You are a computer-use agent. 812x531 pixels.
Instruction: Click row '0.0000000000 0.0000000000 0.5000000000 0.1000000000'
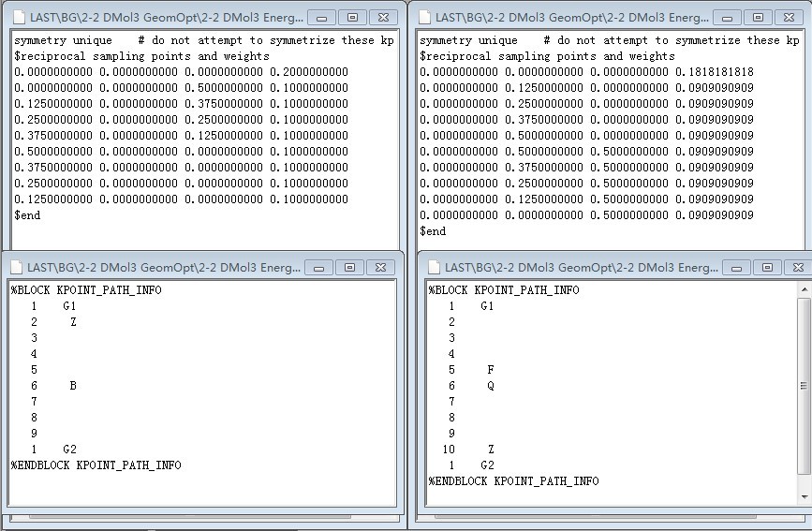[182, 88]
